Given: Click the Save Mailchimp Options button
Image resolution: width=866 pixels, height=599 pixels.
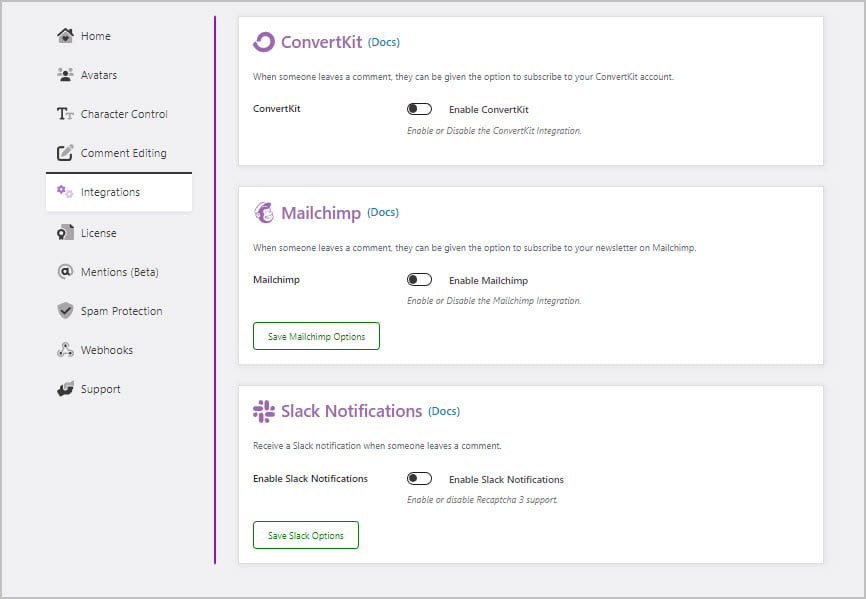Looking at the screenshot, I should [x=316, y=335].
